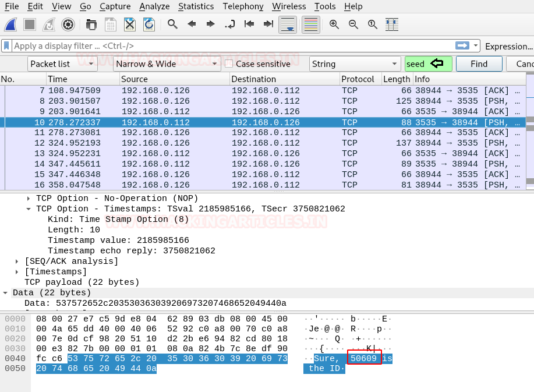Open the File menu

12,6
